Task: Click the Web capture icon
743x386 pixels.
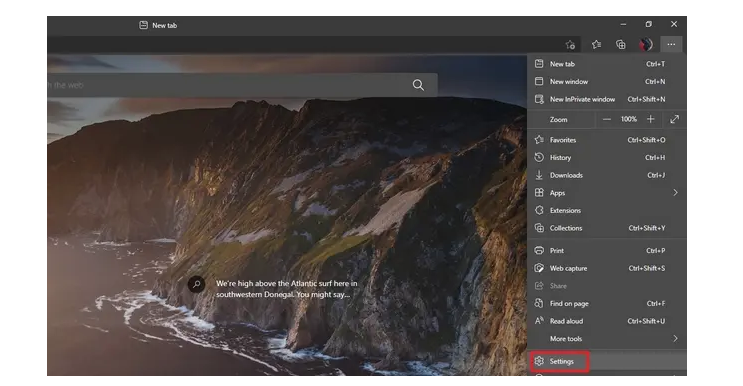Action: (539, 268)
